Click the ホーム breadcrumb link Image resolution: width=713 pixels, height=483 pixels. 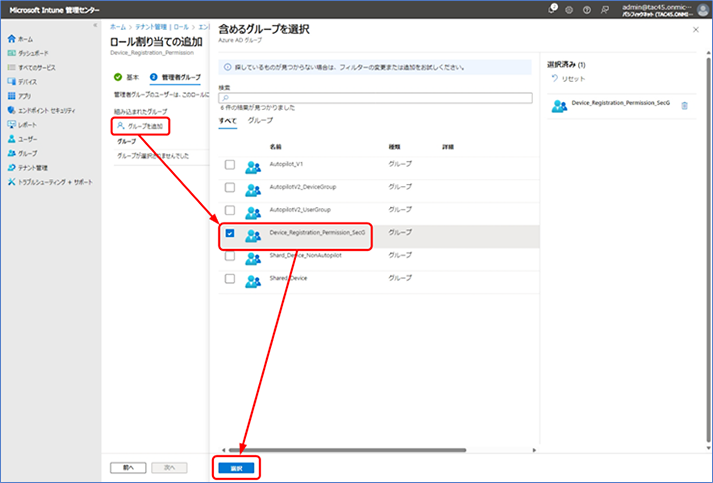pyautogui.click(x=117, y=27)
